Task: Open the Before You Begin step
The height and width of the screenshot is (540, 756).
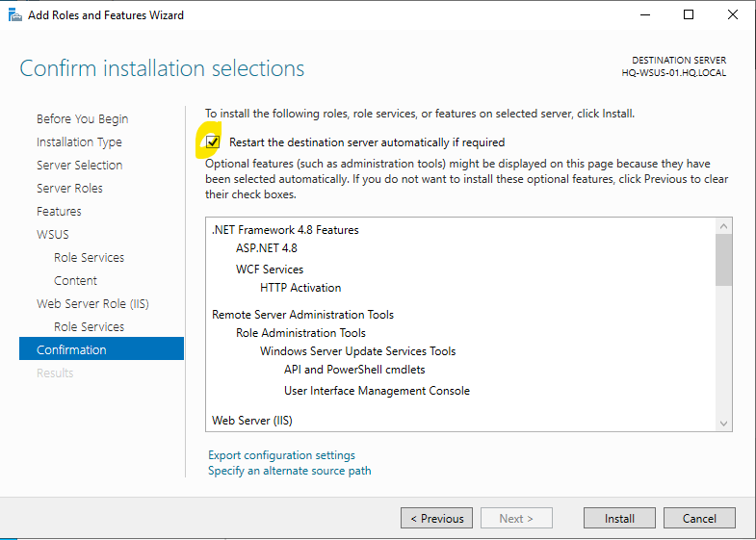Action: pos(82,119)
